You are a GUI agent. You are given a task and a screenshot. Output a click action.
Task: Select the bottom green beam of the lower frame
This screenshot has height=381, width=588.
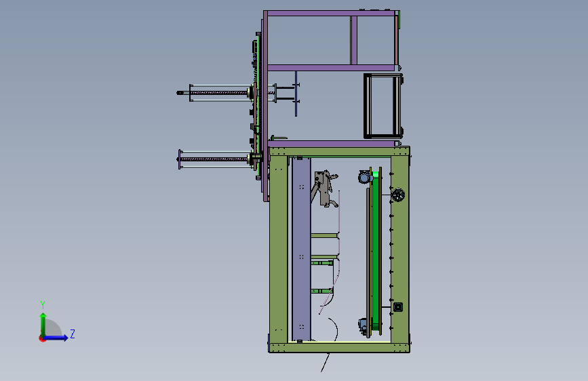tap(339, 348)
